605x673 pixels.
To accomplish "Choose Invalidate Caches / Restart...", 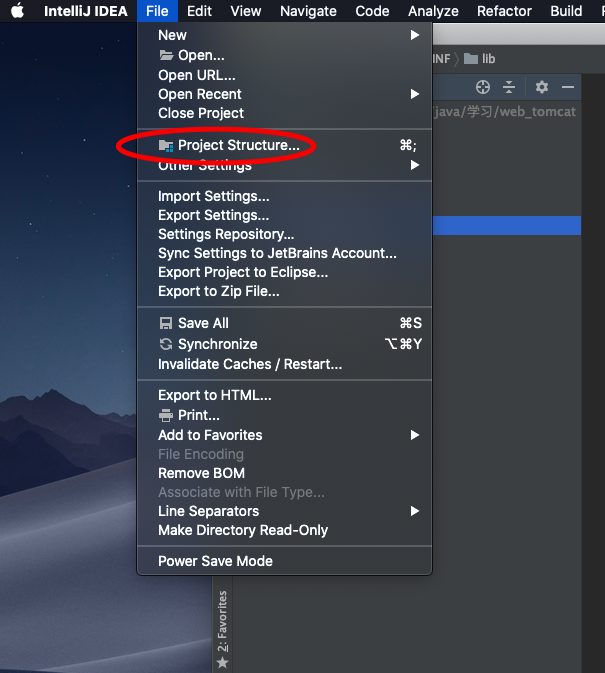I will coord(284,364).
